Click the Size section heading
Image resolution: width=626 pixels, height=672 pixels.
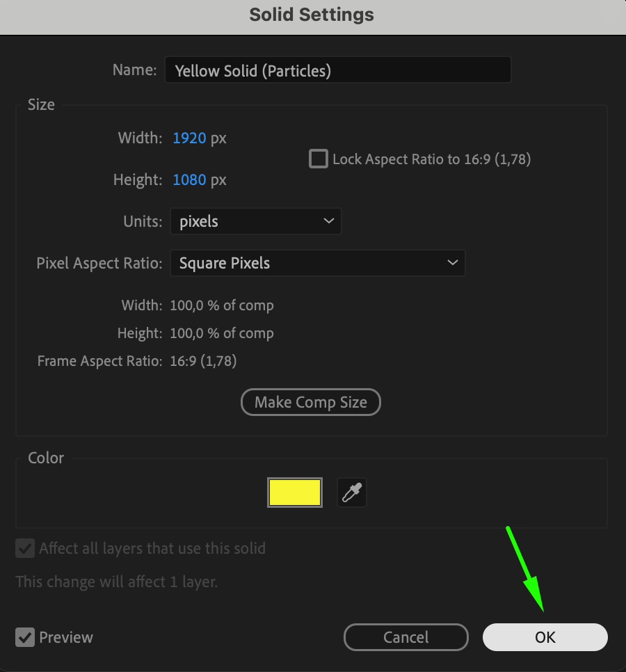point(41,105)
